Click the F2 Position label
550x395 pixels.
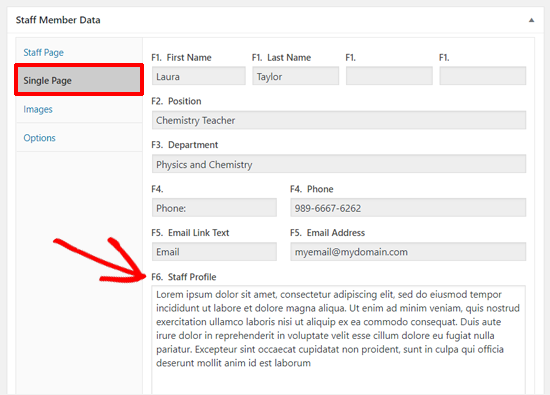coord(176,101)
